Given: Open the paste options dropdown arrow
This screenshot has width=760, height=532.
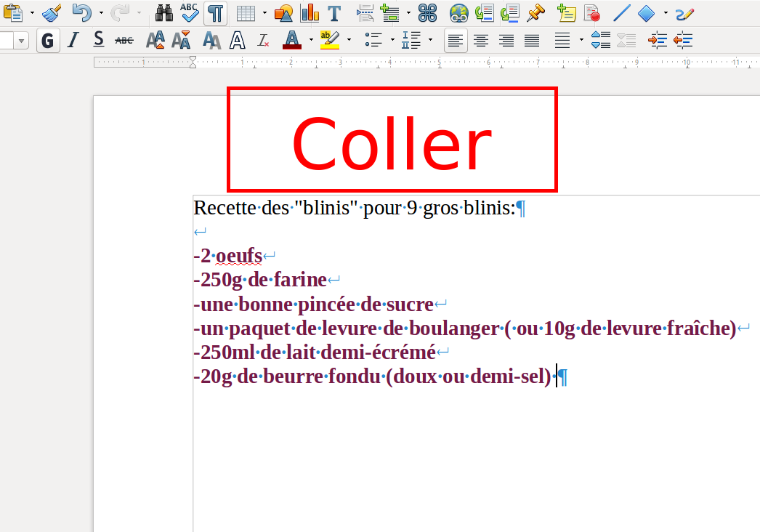Looking at the screenshot, I should tap(31, 12).
